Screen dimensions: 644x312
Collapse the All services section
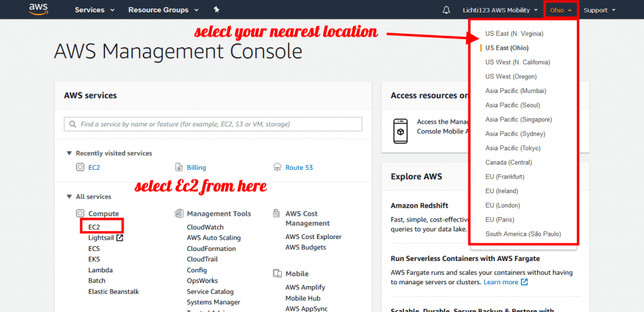(69, 197)
